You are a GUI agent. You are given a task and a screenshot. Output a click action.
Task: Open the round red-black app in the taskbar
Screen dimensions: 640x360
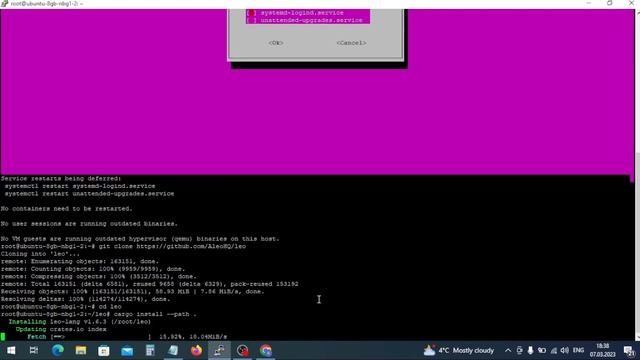click(x=242, y=351)
